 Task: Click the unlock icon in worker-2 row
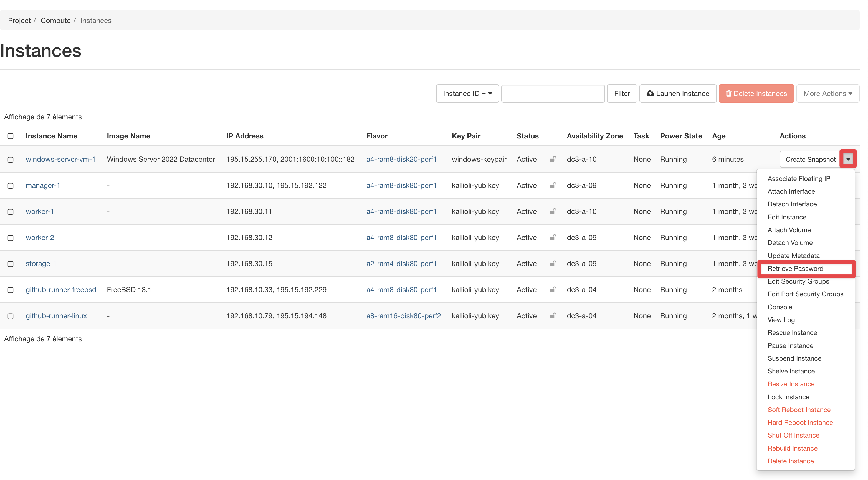[553, 237]
